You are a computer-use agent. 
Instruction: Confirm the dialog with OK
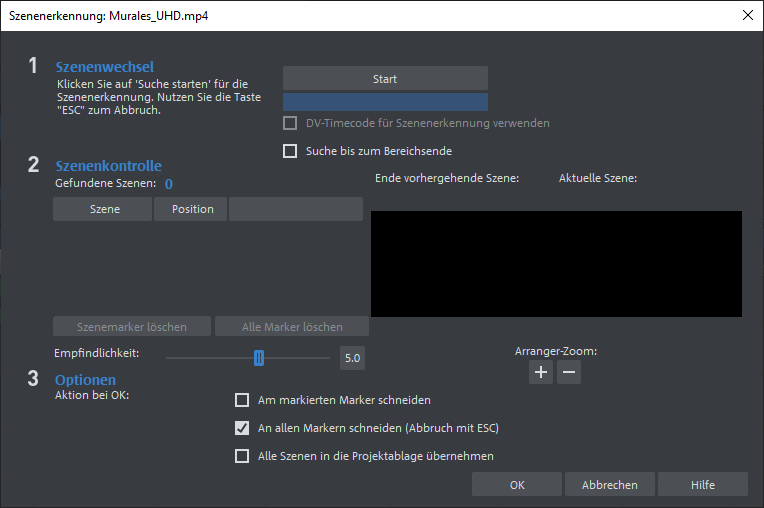click(x=517, y=485)
